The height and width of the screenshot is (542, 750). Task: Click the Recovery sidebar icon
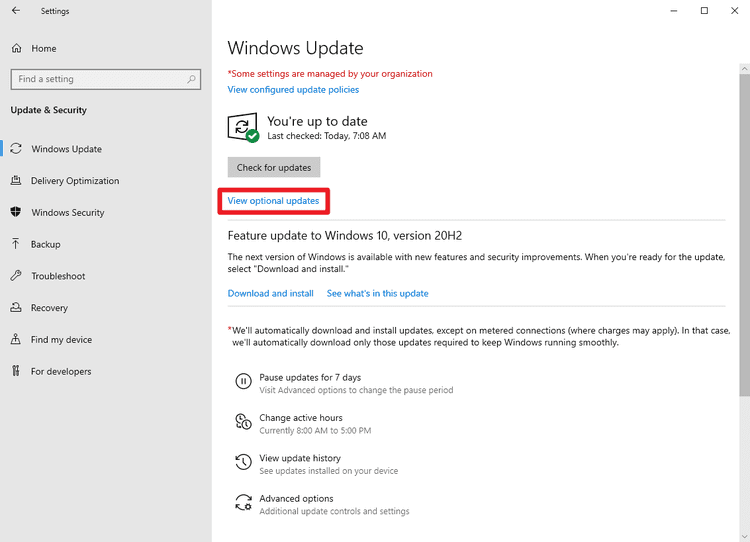(16, 307)
